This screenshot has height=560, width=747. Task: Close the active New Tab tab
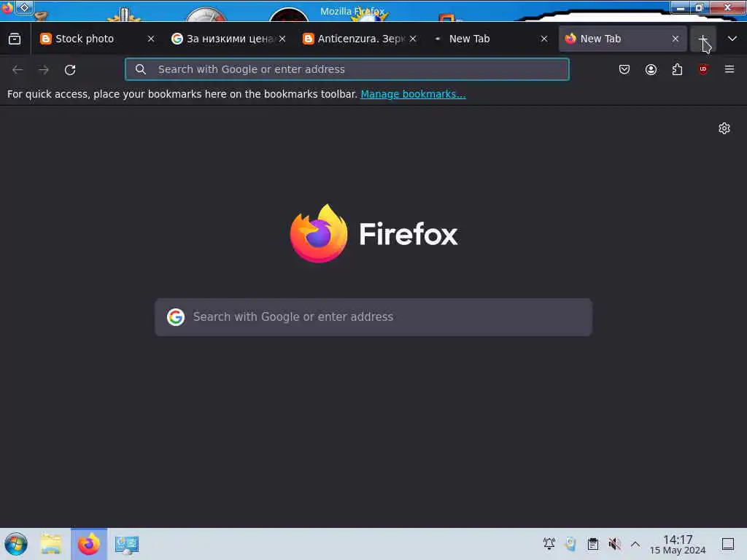(676, 39)
